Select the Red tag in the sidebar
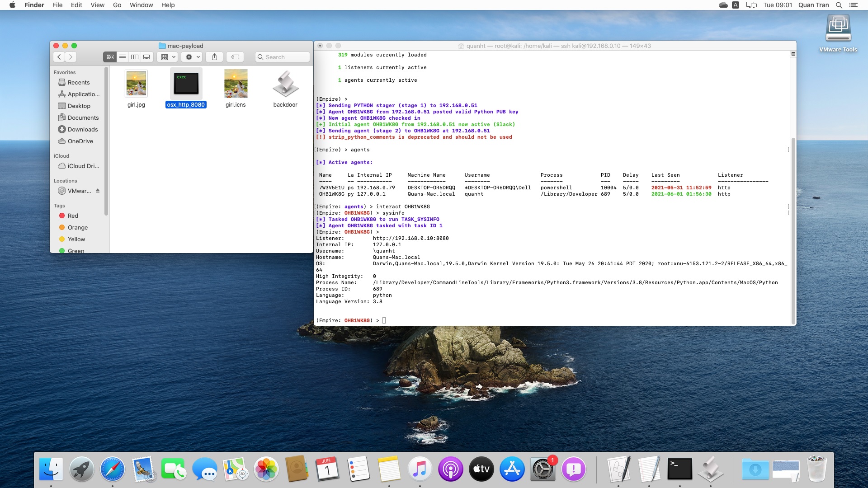 73,216
